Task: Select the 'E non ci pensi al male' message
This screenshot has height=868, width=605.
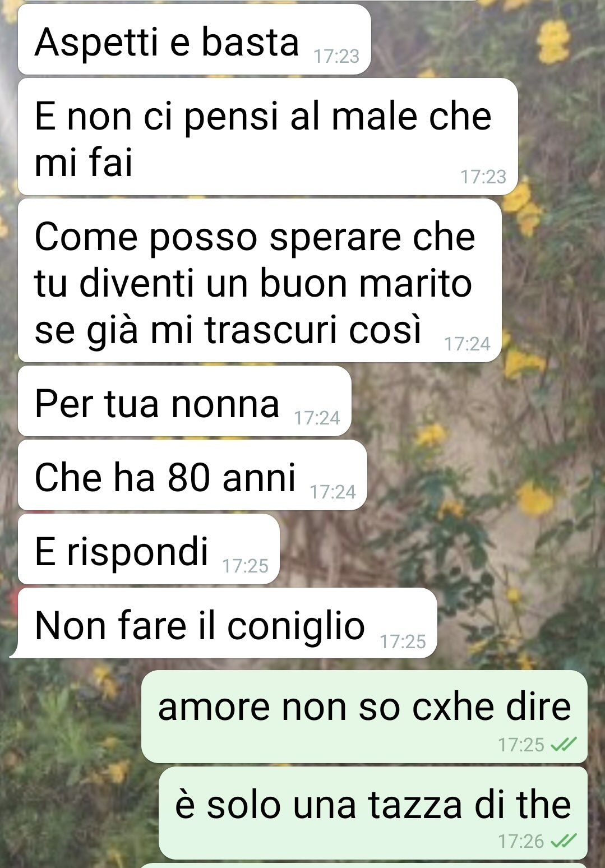Action: point(267,137)
